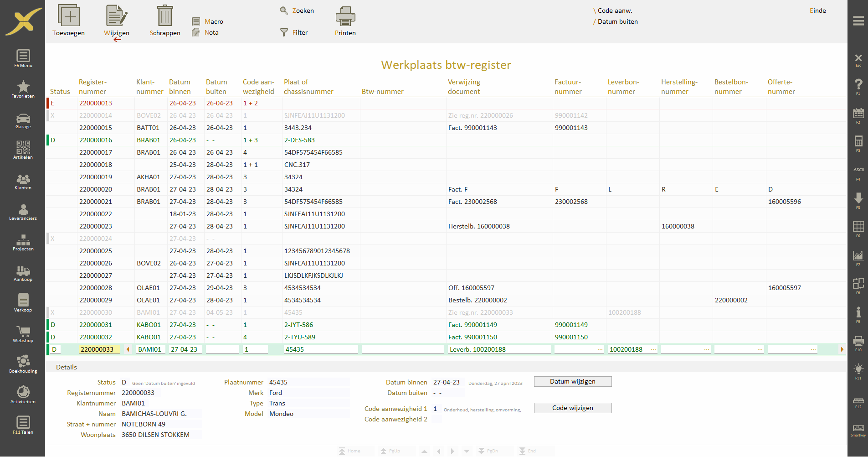Open the F2 calendar icon

pos(858,115)
